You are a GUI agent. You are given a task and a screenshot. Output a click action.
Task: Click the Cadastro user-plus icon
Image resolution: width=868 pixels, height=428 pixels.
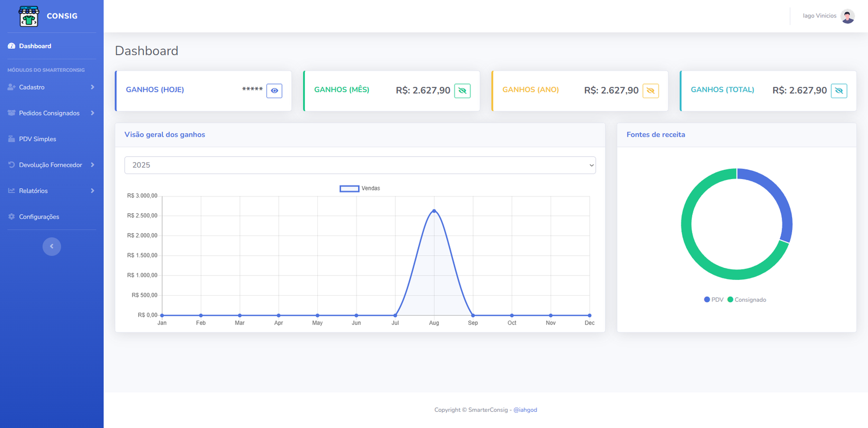pos(11,87)
